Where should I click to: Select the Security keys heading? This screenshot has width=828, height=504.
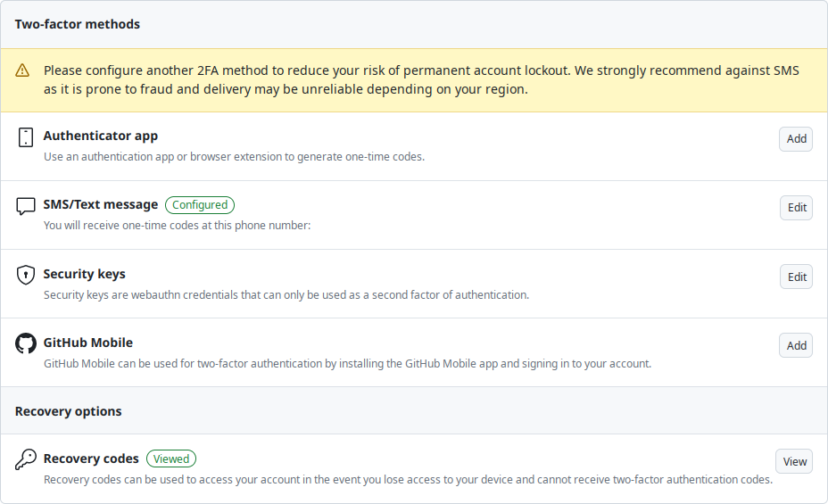click(x=84, y=274)
